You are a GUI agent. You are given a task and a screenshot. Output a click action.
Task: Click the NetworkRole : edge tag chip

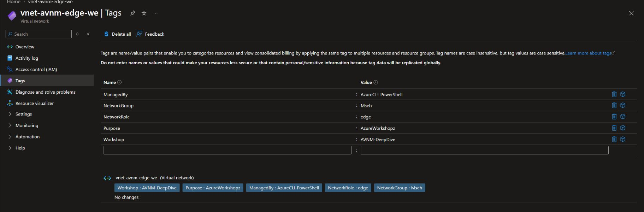coord(348,188)
